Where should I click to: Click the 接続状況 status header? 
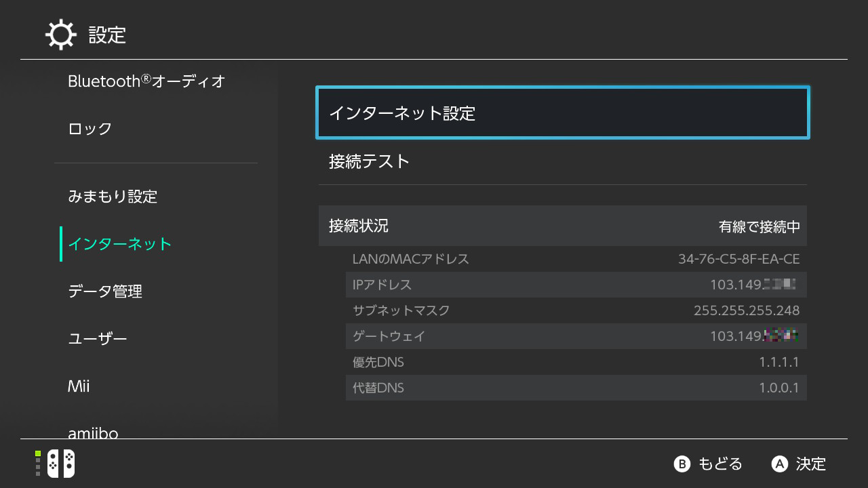pyautogui.click(x=562, y=226)
